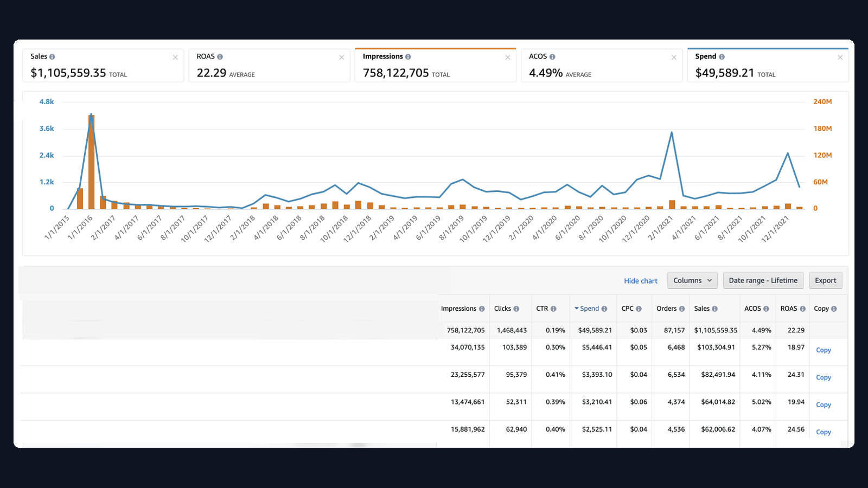868x488 pixels.
Task: Click info icon in CTR column header
Action: pos(553,309)
